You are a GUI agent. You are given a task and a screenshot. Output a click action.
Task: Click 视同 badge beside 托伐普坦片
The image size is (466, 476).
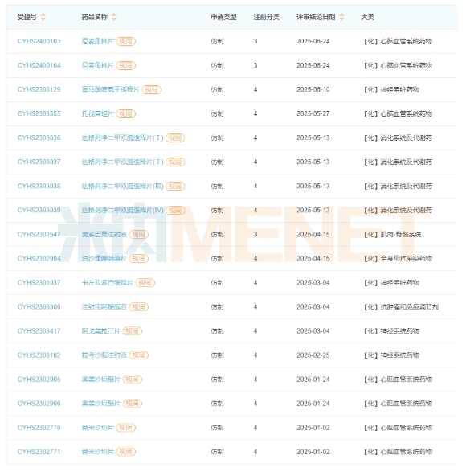pos(126,114)
